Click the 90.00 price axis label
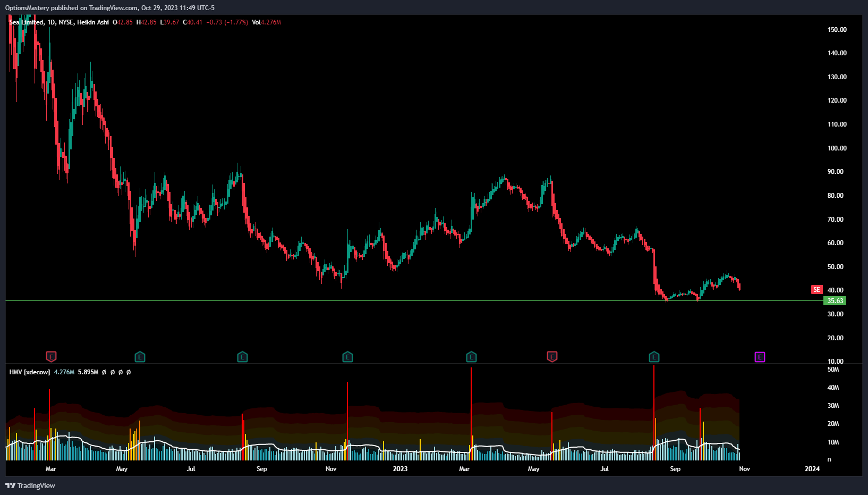The width and height of the screenshot is (868, 495). pos(836,172)
